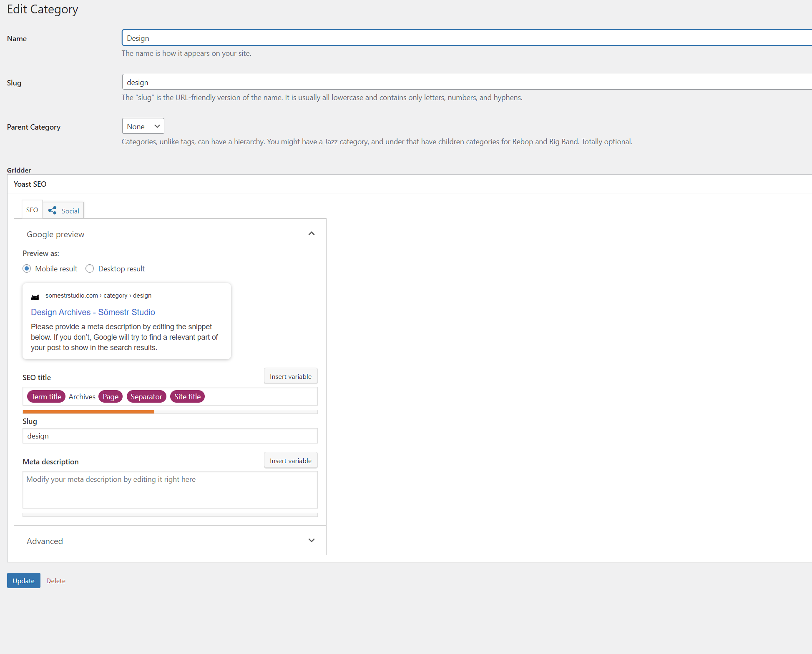Click into the Meta description textarea
This screenshot has height=654, width=812.
[x=170, y=490]
